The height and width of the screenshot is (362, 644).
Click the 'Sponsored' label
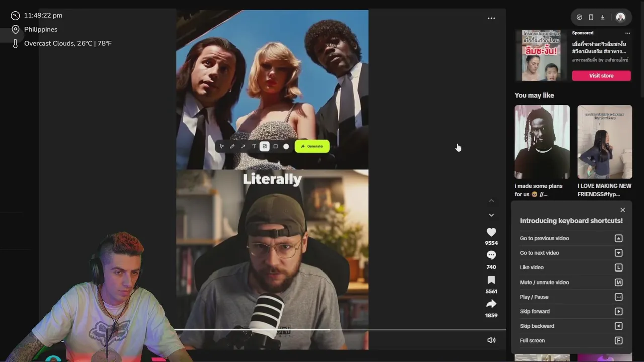click(583, 33)
